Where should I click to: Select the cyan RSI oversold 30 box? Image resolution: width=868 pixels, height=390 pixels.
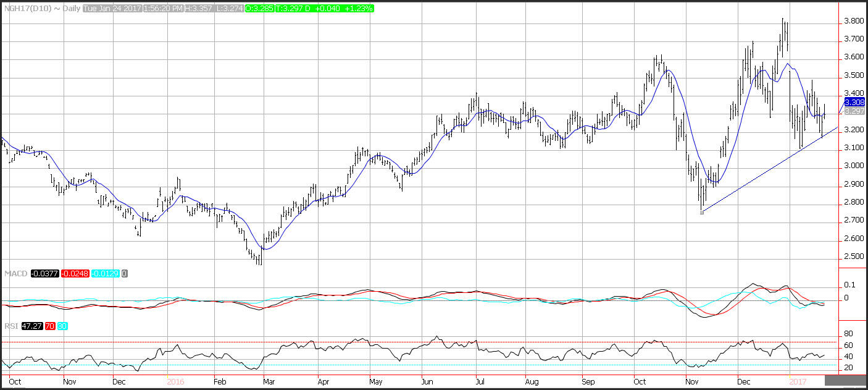(62, 326)
